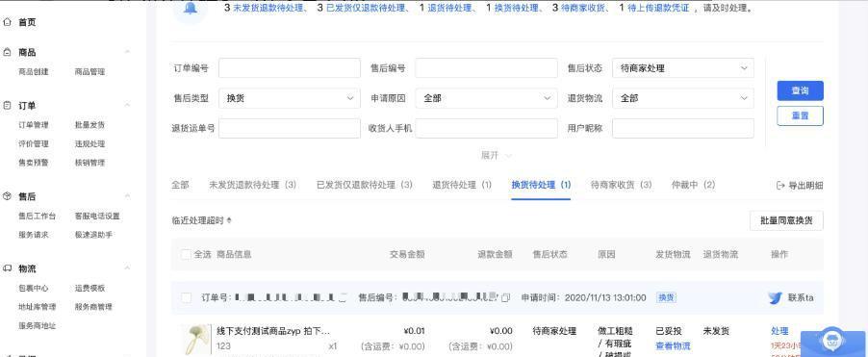868x357 pixels.
Task: Click the 售后 box icon in sidebar
Action: (7, 196)
